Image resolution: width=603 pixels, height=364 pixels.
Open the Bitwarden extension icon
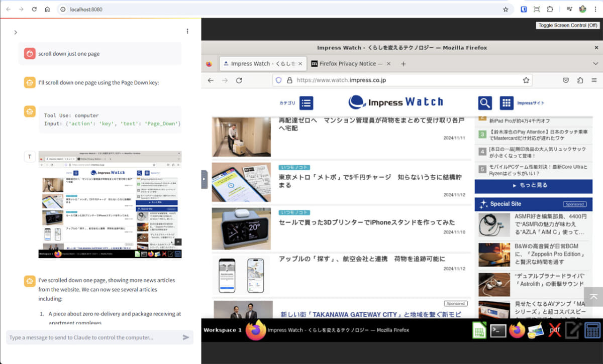coord(523,9)
